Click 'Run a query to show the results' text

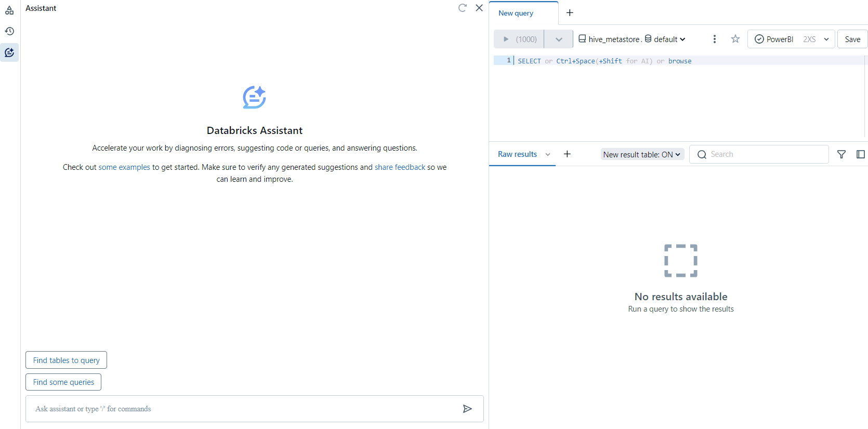681,309
